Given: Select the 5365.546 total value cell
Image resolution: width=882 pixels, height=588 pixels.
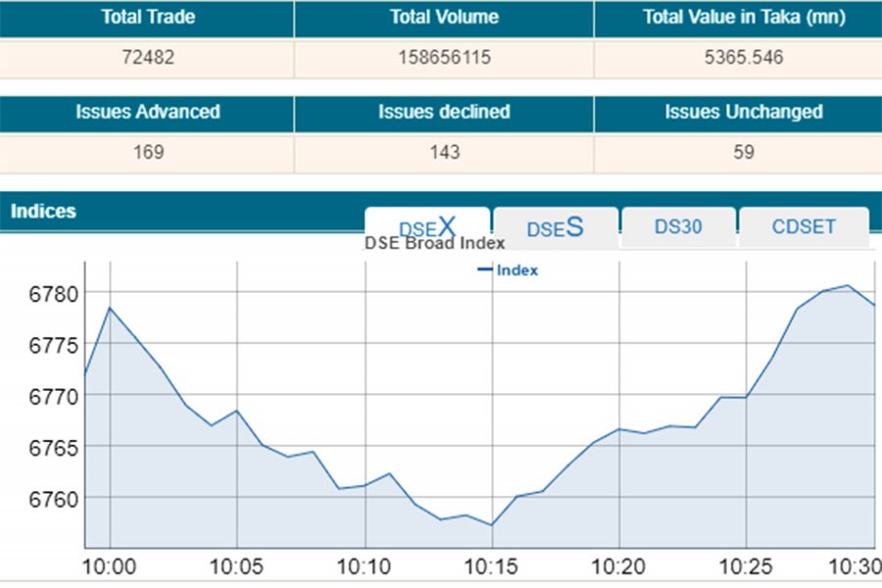Looking at the screenshot, I should pos(744,57).
